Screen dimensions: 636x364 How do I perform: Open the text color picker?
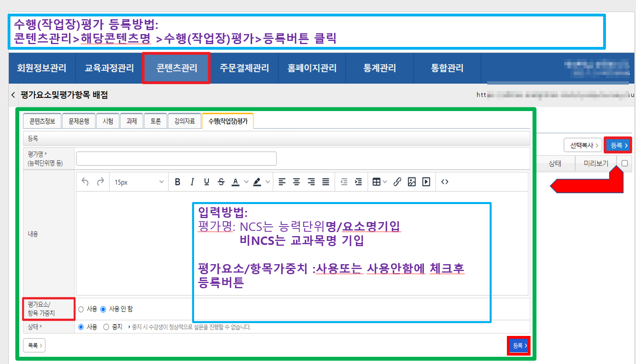click(236, 182)
